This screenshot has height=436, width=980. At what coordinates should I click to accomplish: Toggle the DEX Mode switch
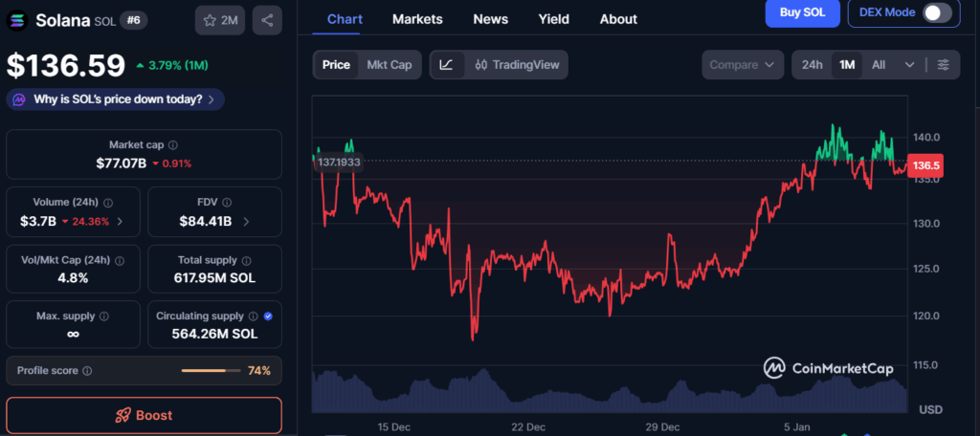coord(936,13)
